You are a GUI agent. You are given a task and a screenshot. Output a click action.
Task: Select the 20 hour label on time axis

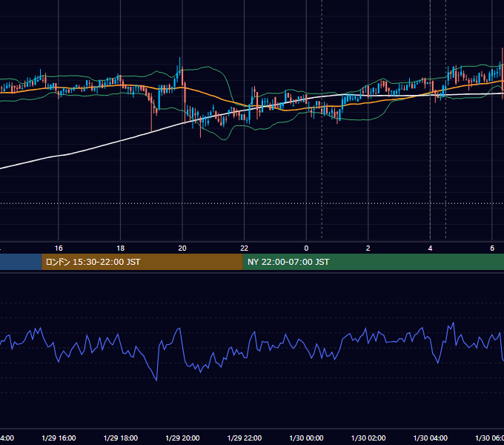[x=182, y=248]
